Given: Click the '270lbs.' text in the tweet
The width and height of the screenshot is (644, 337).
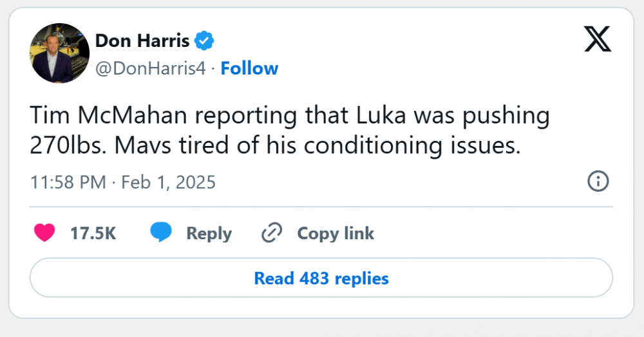Looking at the screenshot, I should point(68,145).
